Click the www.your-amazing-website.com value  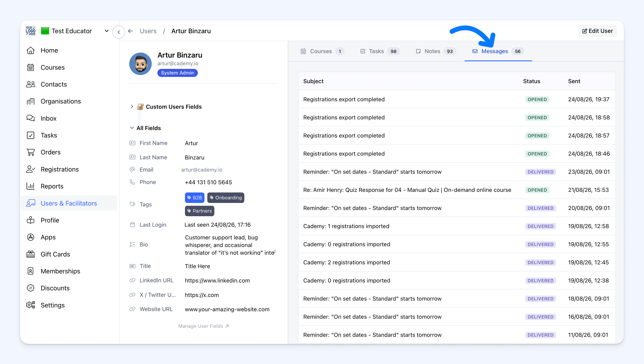tap(227, 309)
